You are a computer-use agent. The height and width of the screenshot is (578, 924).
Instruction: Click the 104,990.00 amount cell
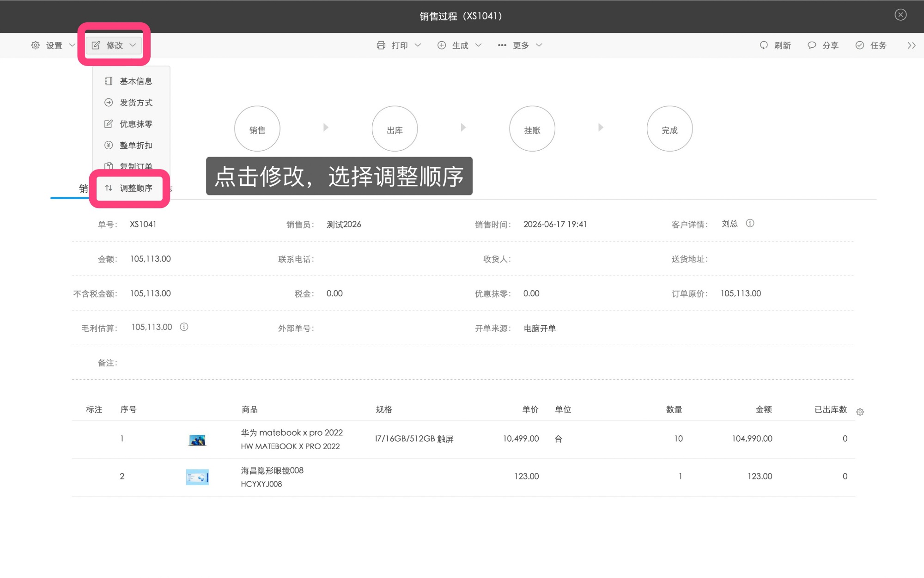(x=752, y=439)
